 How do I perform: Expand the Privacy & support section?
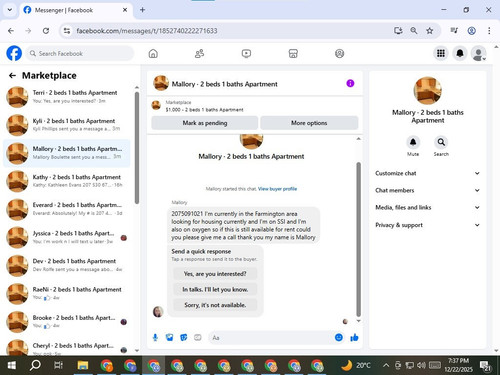428,225
